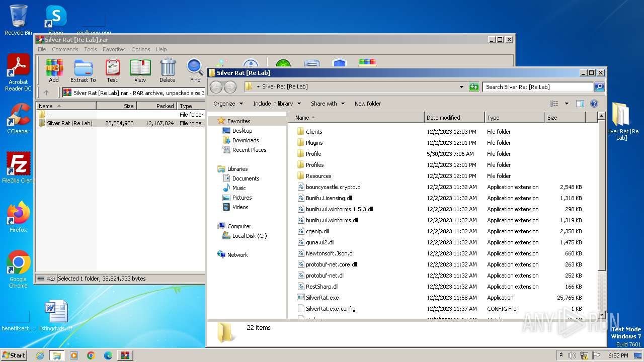
Task: Open Share with dropdown
Action: point(328,104)
